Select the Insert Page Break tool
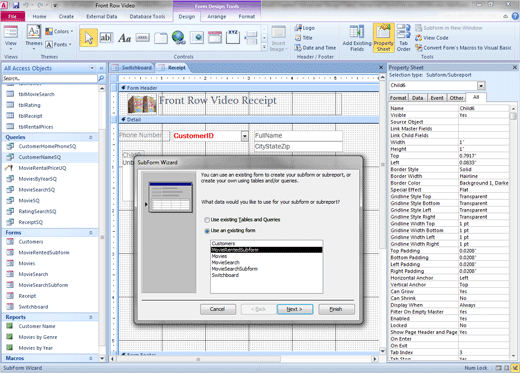The image size is (520, 373). pos(251,38)
